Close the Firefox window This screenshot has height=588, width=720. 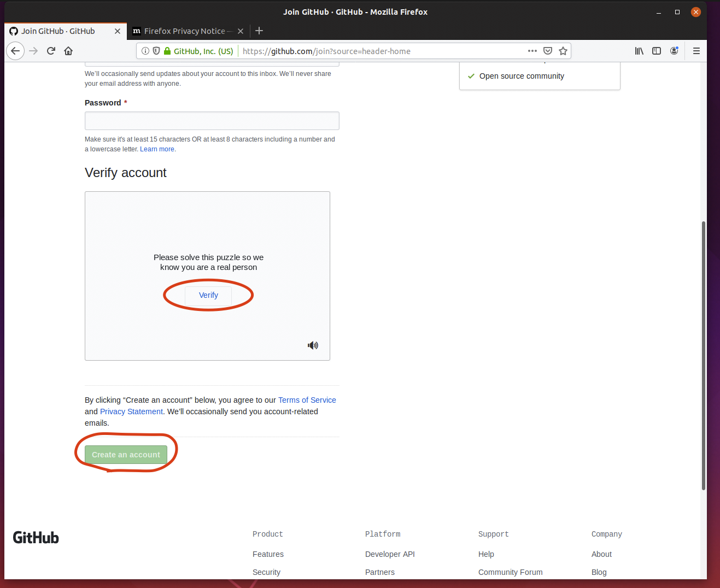pos(696,12)
